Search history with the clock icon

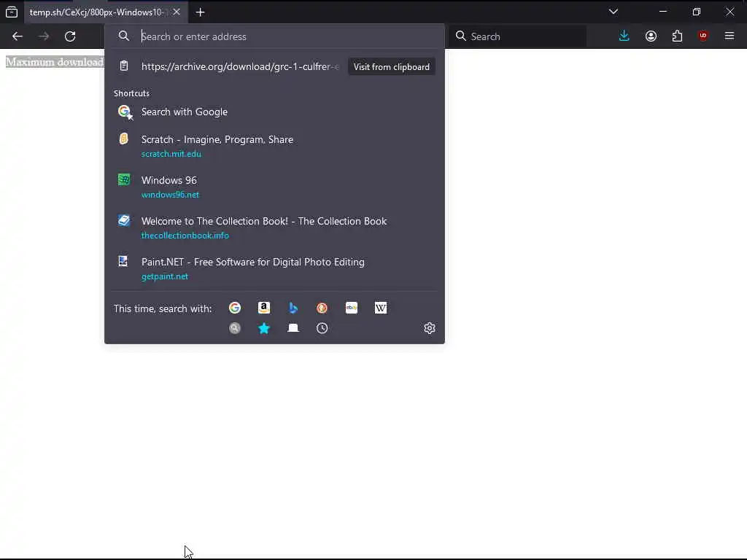click(322, 328)
